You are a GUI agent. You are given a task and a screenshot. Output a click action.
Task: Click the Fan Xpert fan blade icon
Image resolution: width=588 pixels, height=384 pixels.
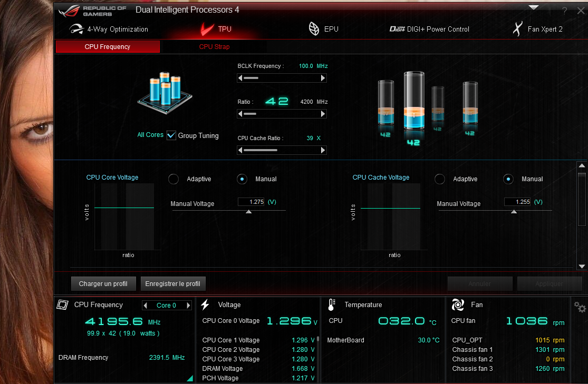[x=517, y=29]
